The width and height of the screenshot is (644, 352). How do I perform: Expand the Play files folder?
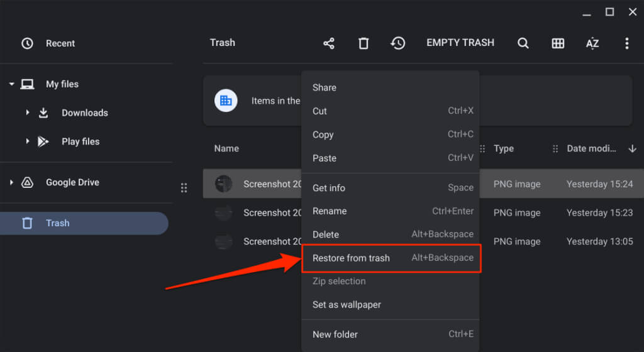point(27,141)
